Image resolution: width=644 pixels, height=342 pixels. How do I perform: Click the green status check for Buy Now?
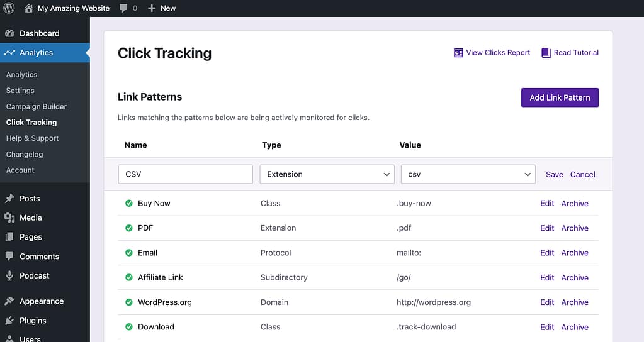coord(129,204)
